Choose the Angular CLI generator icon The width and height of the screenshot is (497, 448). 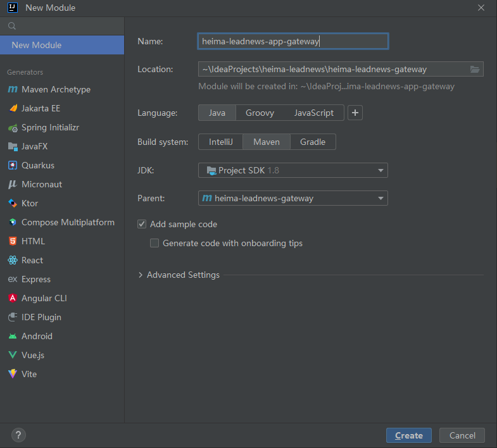pos(13,298)
